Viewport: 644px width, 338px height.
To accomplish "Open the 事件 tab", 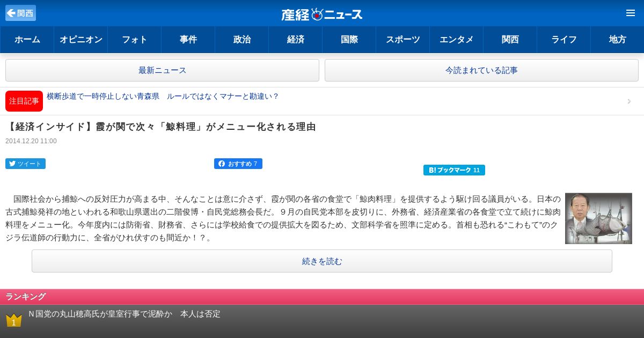I will coord(188,40).
